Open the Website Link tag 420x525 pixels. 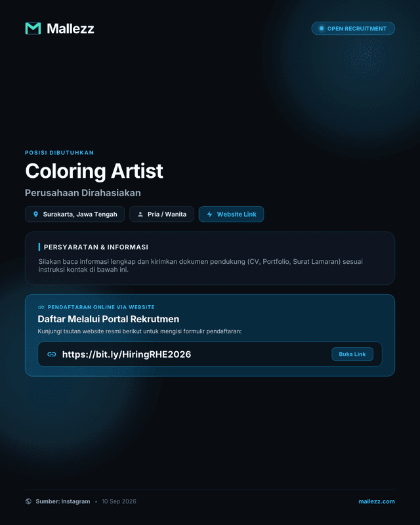pyautogui.click(x=232, y=215)
